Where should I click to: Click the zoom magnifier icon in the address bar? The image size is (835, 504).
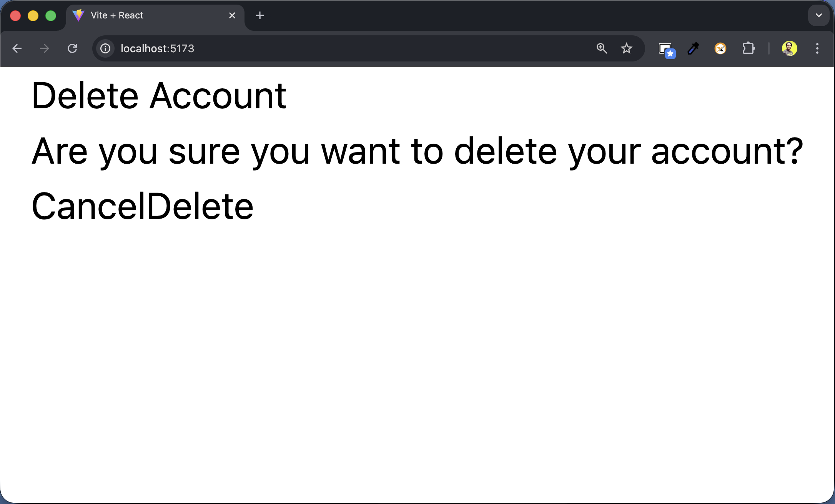click(602, 48)
